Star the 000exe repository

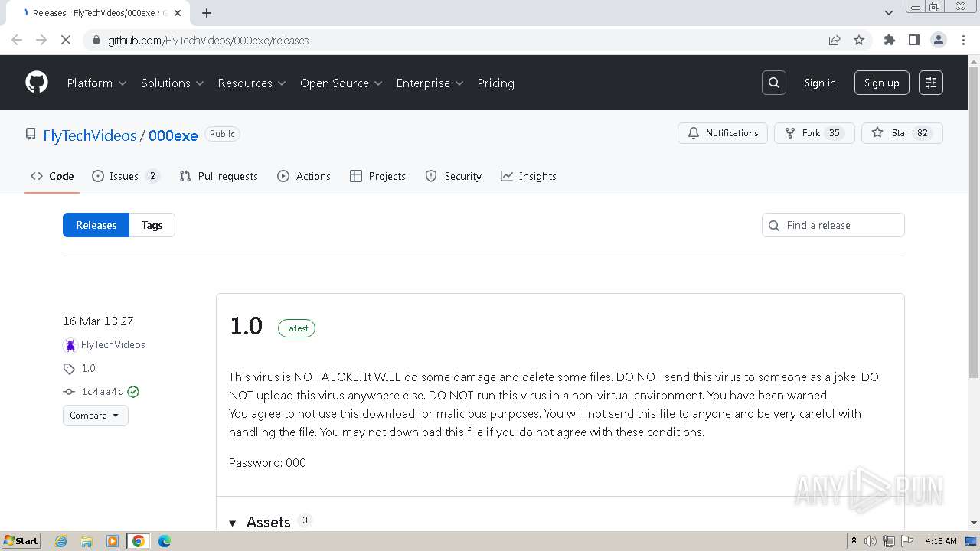pos(902,133)
